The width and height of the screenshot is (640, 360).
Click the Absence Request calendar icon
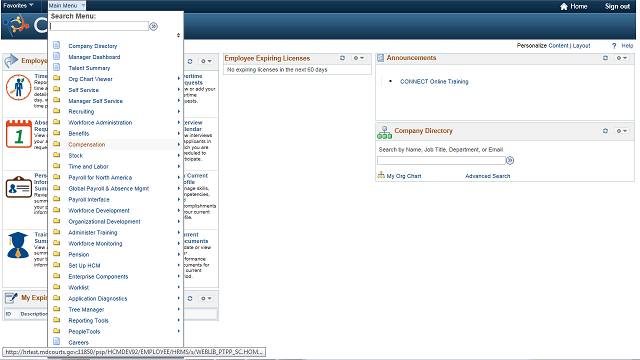[19, 134]
